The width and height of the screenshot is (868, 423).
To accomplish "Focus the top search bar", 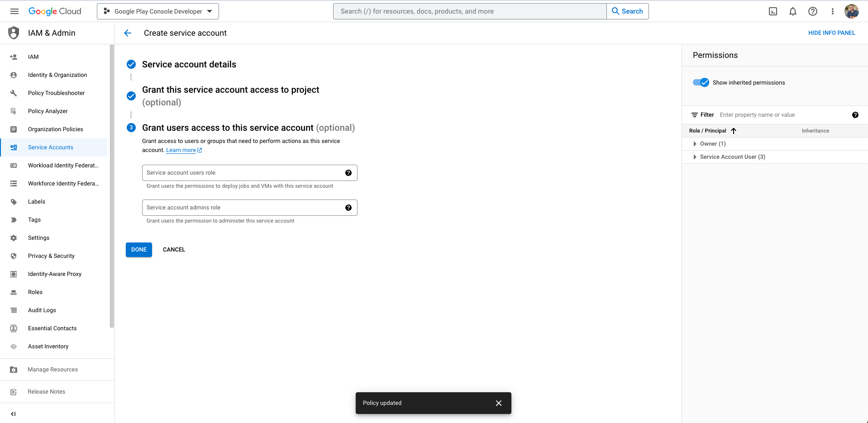I will pyautogui.click(x=470, y=11).
